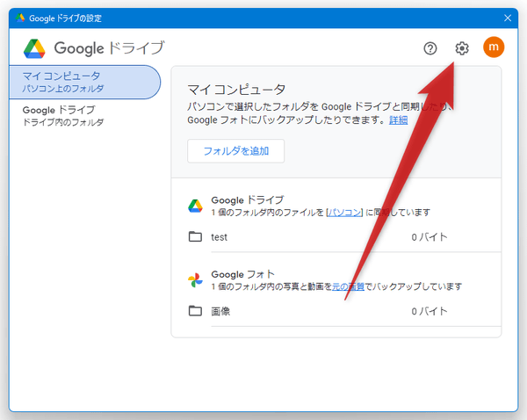This screenshot has width=527, height=420.
Task: Select the 画像 folder row
Action: [344, 311]
